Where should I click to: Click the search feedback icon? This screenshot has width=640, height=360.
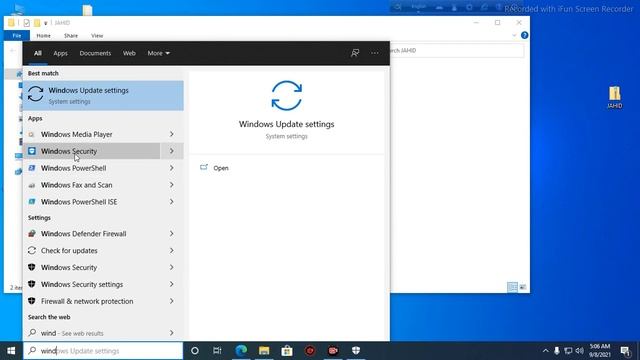355,53
